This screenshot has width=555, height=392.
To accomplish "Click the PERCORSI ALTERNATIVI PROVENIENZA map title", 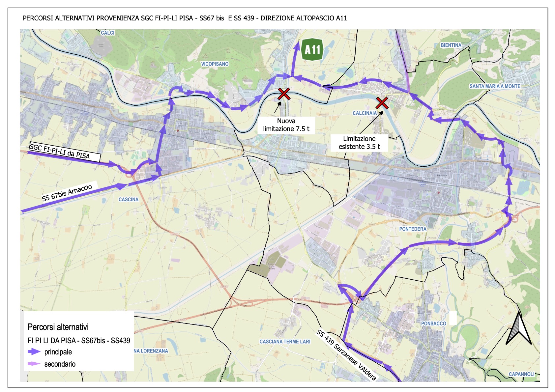I will (185, 18).
